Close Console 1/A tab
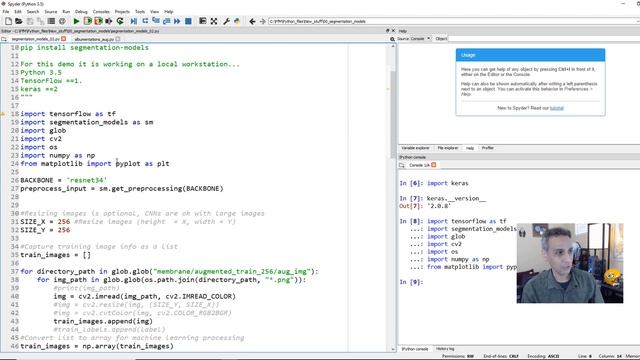The image size is (640, 360). 434,165
